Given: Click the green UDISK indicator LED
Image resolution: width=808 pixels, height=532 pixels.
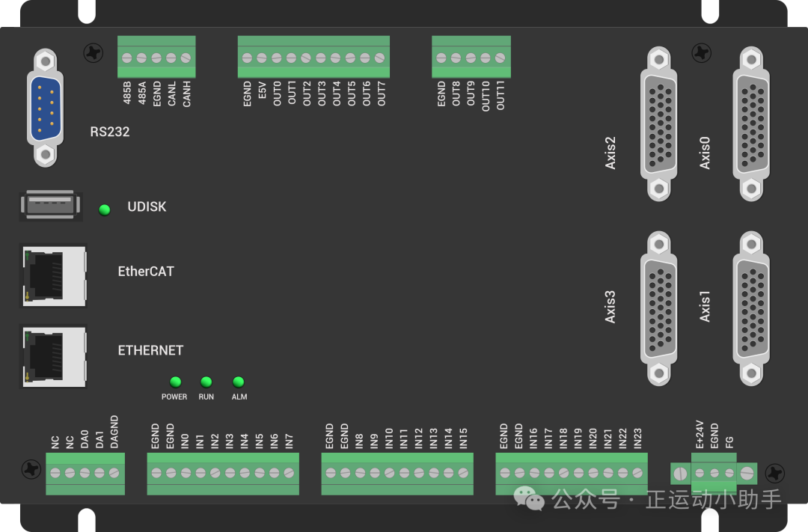Looking at the screenshot, I should pos(105,210).
